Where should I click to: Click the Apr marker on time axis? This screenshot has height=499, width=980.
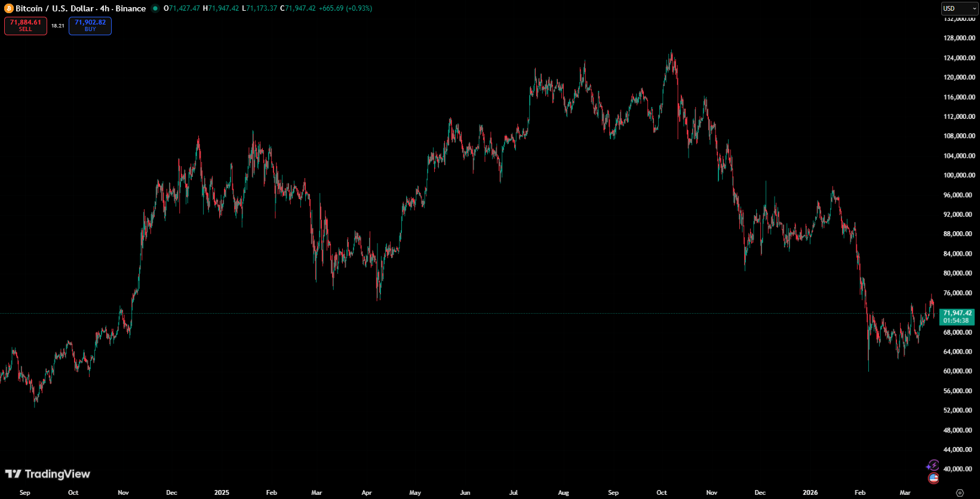(x=367, y=492)
